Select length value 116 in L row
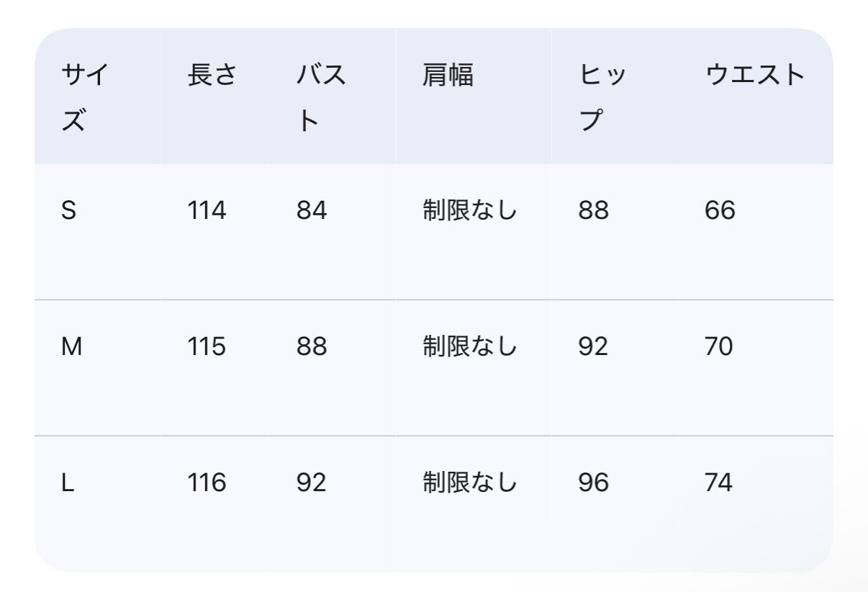Viewport: 868px width, 592px height. click(207, 483)
